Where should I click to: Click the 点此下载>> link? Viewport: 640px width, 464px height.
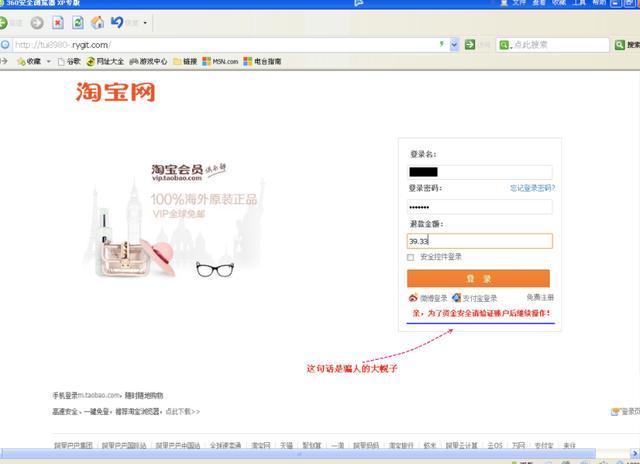183,411
